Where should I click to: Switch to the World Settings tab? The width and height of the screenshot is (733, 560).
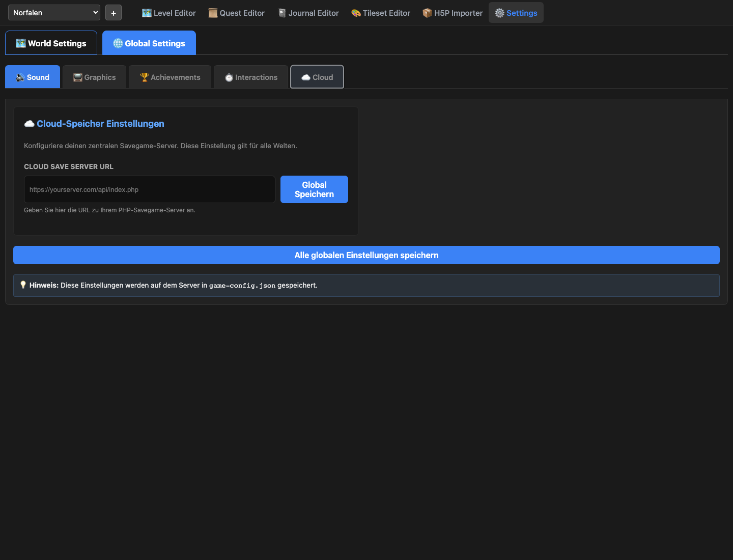(x=51, y=43)
